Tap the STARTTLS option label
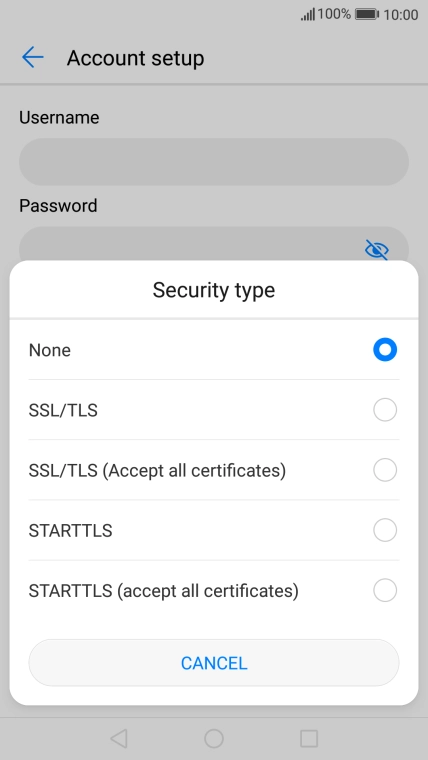This screenshot has width=428, height=760. 70,531
